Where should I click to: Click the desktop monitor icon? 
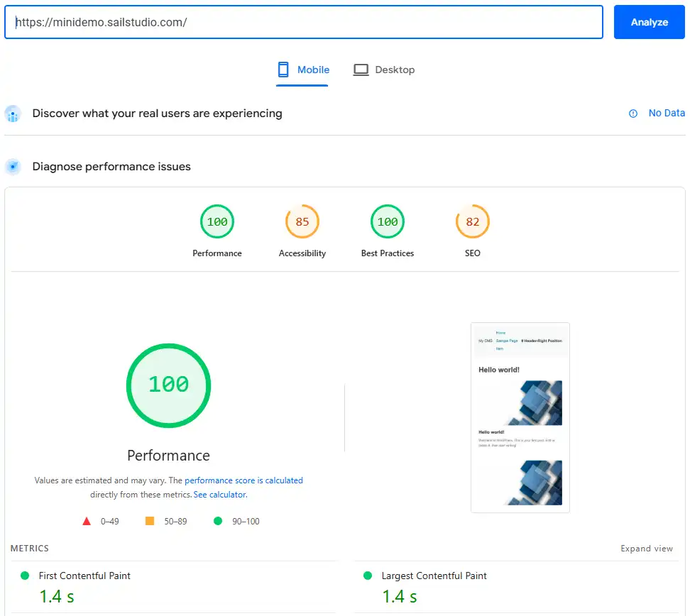[x=361, y=70]
